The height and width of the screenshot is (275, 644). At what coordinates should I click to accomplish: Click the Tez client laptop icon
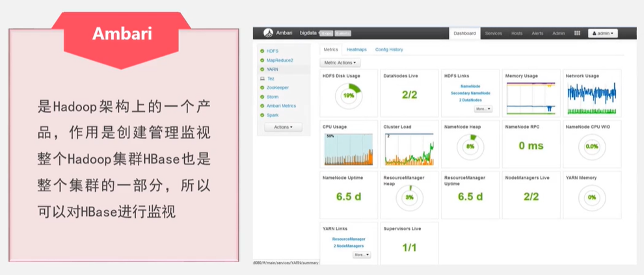pyautogui.click(x=262, y=79)
